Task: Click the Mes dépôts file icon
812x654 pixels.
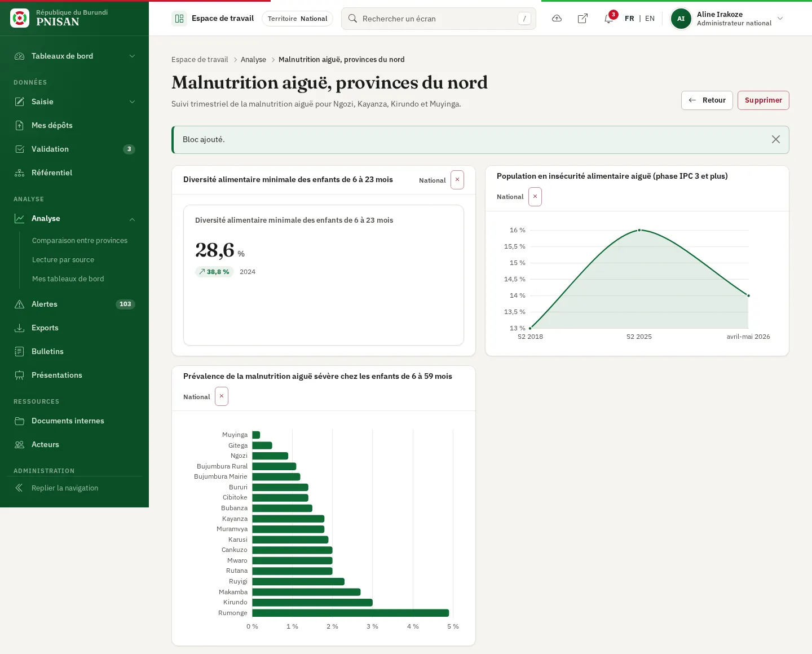Action: [x=20, y=125]
